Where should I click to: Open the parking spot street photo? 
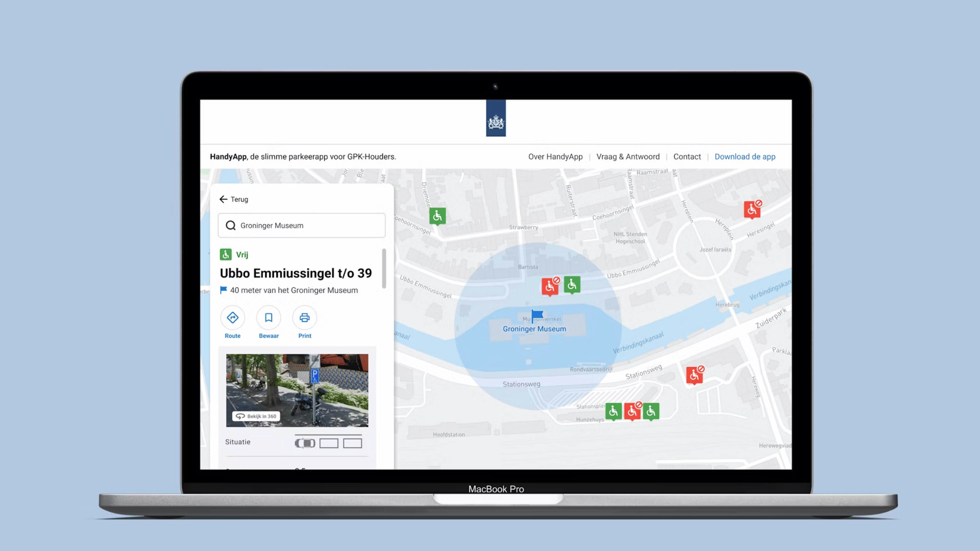point(297,391)
